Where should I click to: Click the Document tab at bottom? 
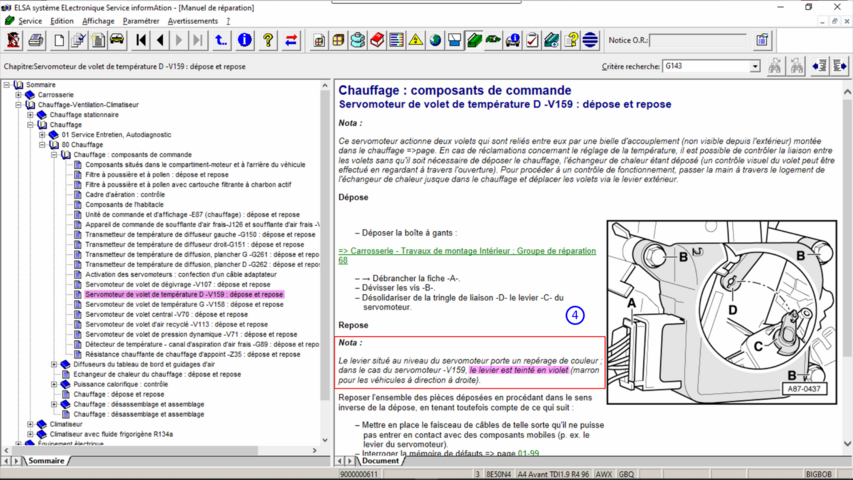[380, 461]
